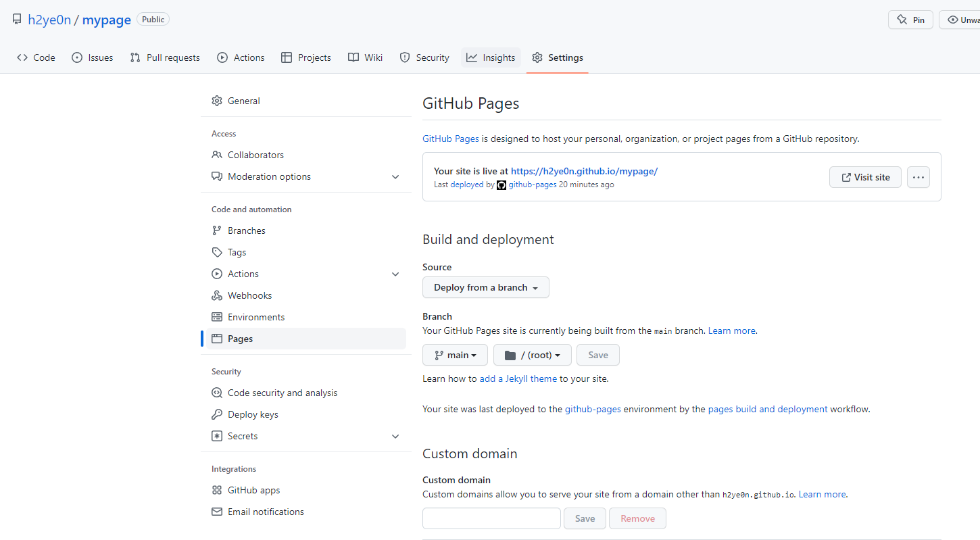Image resolution: width=980 pixels, height=540 pixels.
Task: Expand the Secrets section chevron
Action: [x=395, y=436]
